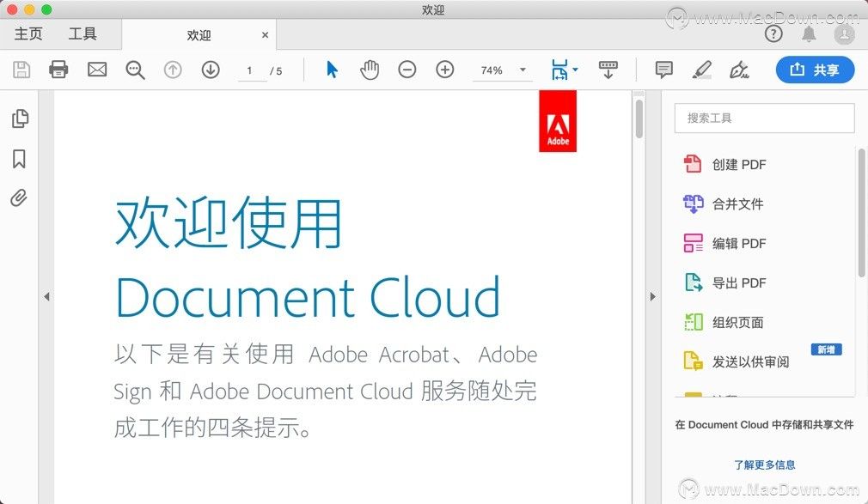Image resolution: width=868 pixels, height=504 pixels.
Task: Click the 新增 badge
Action: pos(826,349)
